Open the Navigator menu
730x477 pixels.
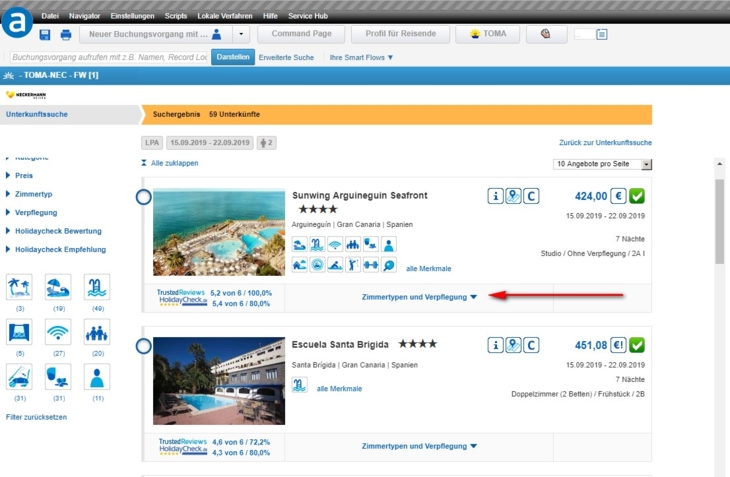(84, 16)
